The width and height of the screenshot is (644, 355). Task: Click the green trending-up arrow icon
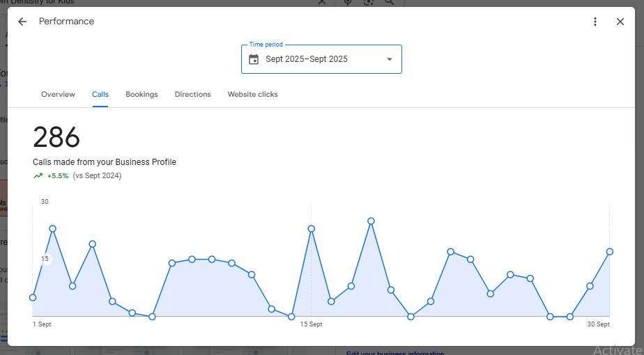coord(38,176)
